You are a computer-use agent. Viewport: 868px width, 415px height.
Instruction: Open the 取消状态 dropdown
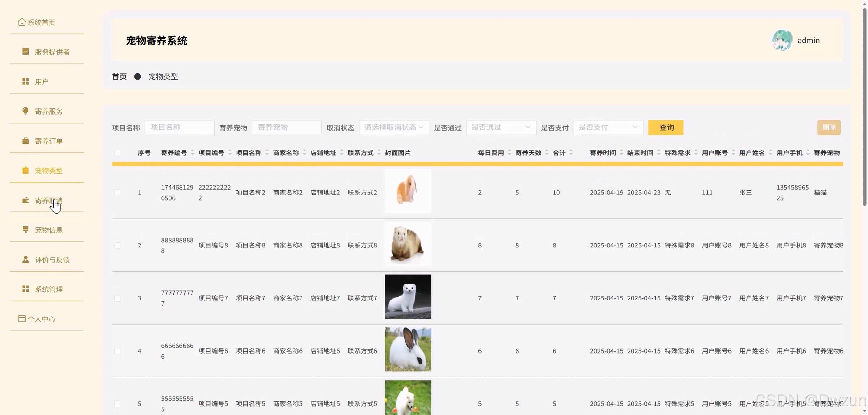pyautogui.click(x=393, y=128)
